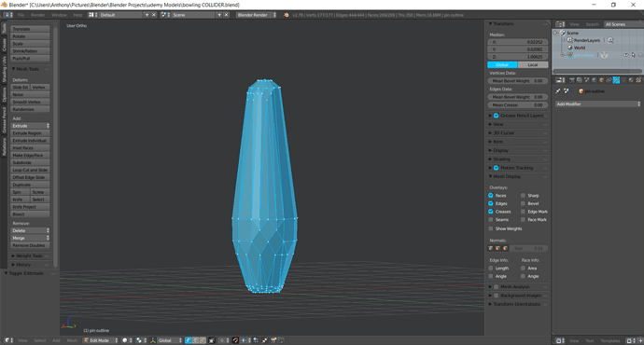Open the Edit Mode selector
The height and width of the screenshot is (345, 644).
pyautogui.click(x=101, y=340)
